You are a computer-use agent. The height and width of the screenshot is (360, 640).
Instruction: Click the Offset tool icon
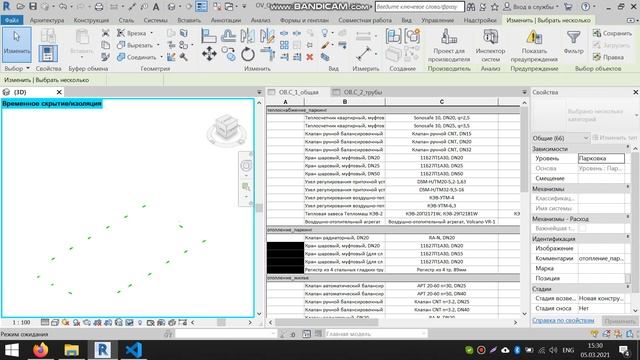pyautogui.click(x=228, y=36)
